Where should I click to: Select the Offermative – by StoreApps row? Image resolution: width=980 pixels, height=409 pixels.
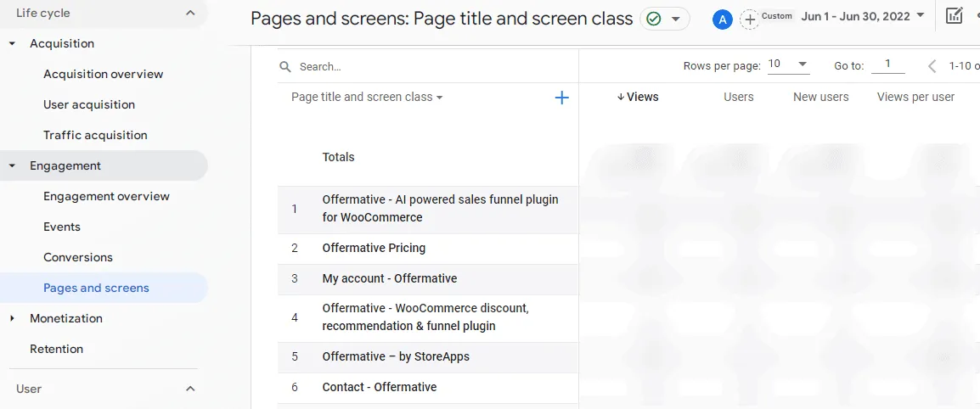428,357
